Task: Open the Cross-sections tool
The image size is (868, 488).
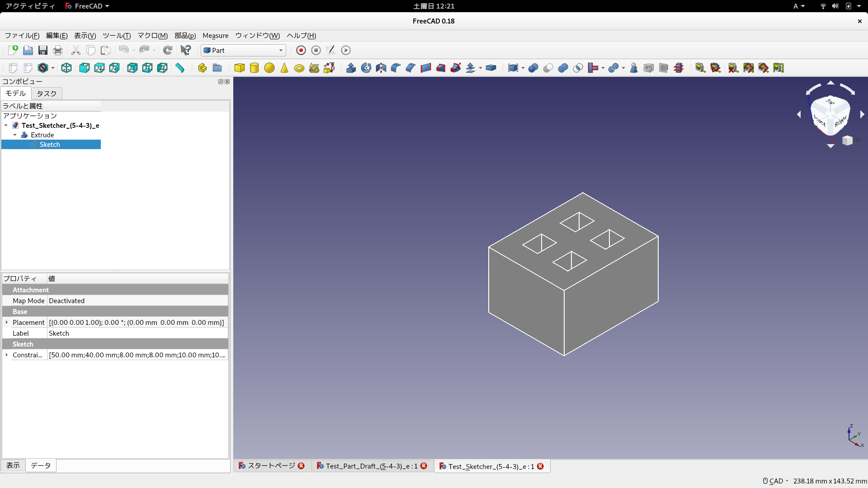Action: (x=679, y=68)
